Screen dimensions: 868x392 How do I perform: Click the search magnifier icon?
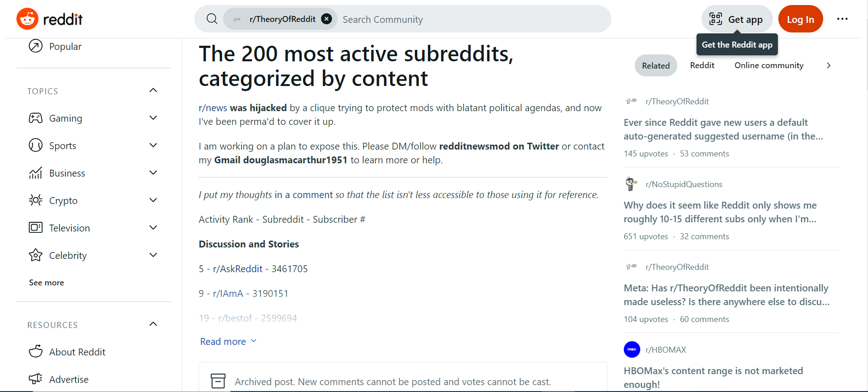coord(211,19)
